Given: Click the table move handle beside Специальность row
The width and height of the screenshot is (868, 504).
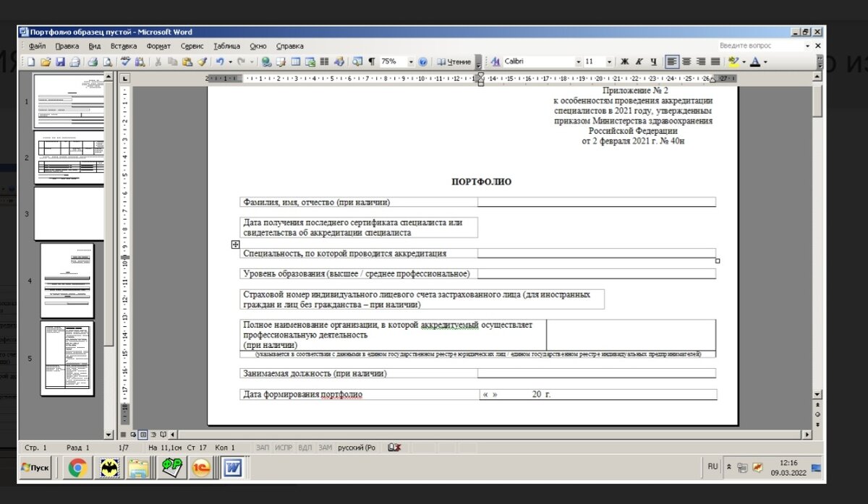Looking at the screenshot, I should click(235, 245).
